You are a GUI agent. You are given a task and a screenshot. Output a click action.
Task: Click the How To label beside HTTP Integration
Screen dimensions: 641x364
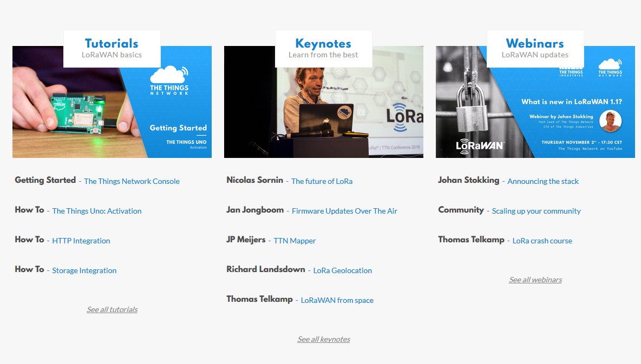(x=29, y=240)
